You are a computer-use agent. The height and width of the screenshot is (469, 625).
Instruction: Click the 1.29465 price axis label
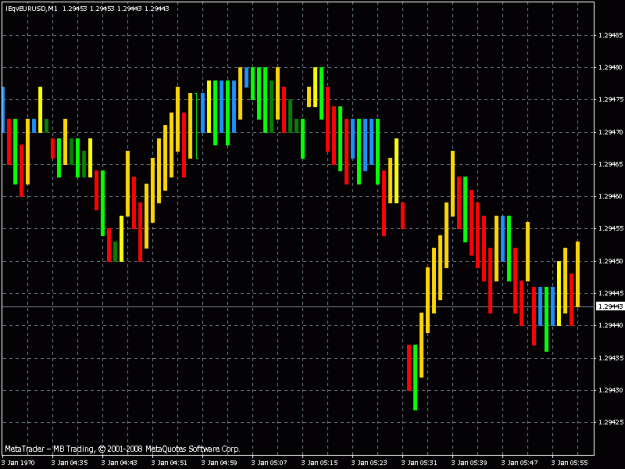611,164
